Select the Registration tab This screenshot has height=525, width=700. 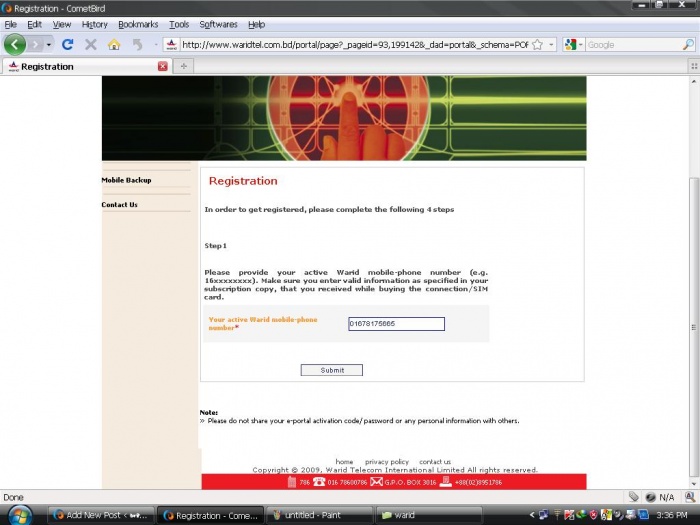coord(85,67)
